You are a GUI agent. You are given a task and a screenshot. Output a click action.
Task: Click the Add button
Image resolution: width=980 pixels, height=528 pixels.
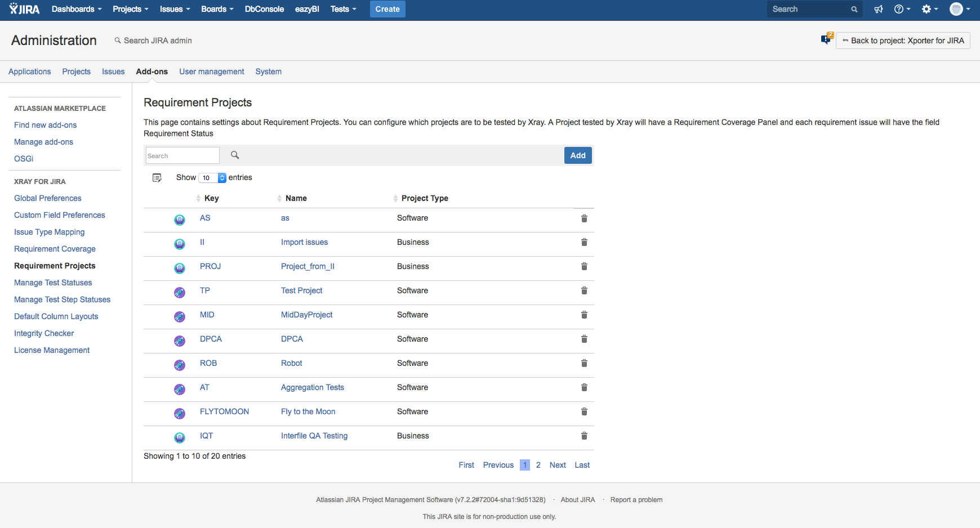(578, 155)
